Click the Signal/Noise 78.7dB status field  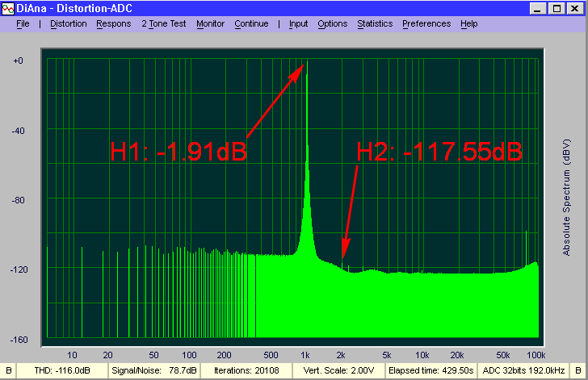click(x=154, y=370)
